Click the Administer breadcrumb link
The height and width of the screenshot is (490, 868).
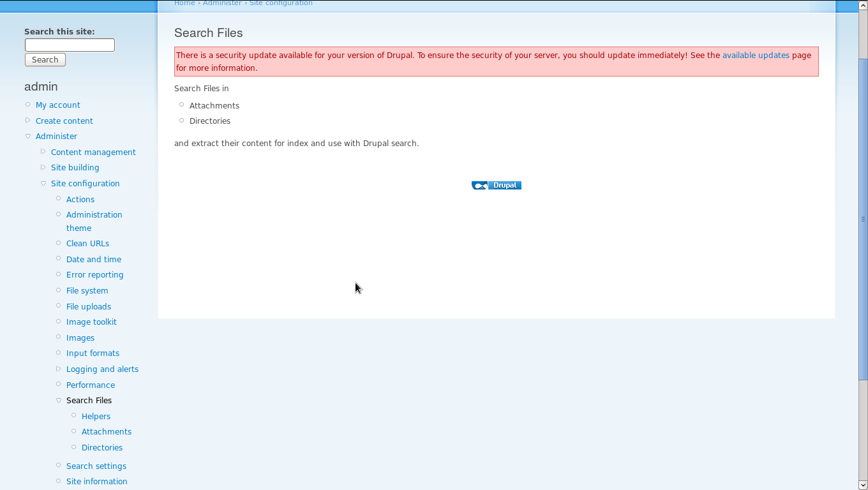pyautogui.click(x=222, y=3)
